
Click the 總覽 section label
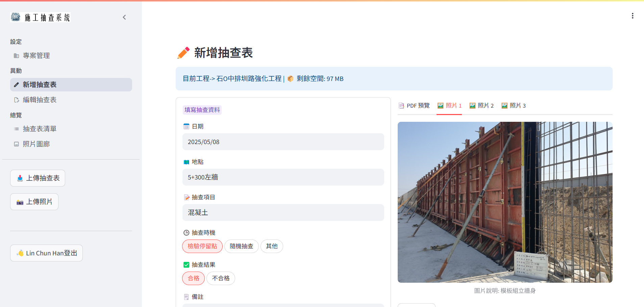tap(16, 115)
